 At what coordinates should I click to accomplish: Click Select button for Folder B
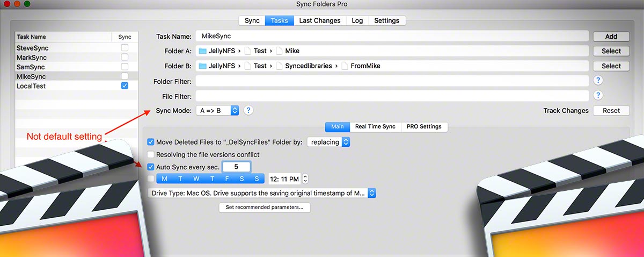[611, 66]
